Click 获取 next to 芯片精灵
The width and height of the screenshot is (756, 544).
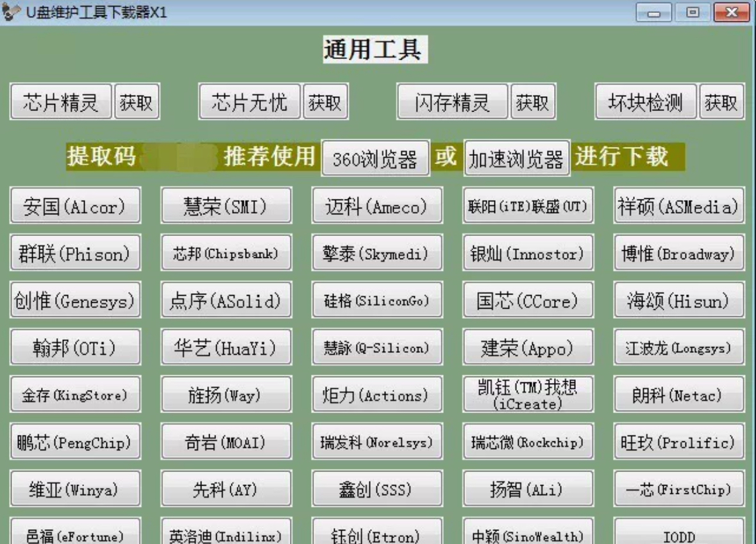[x=137, y=102]
